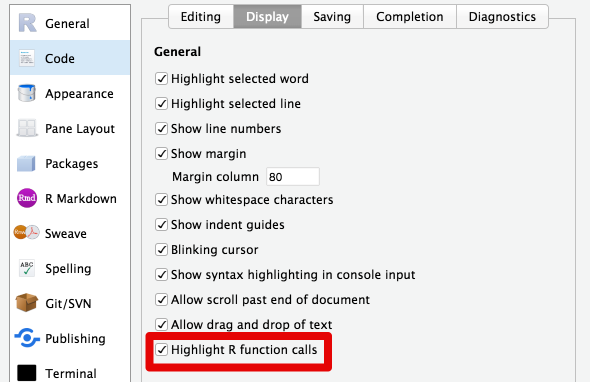Toggle Allow scroll past end of document
This screenshot has width=590, height=382.
(x=161, y=300)
